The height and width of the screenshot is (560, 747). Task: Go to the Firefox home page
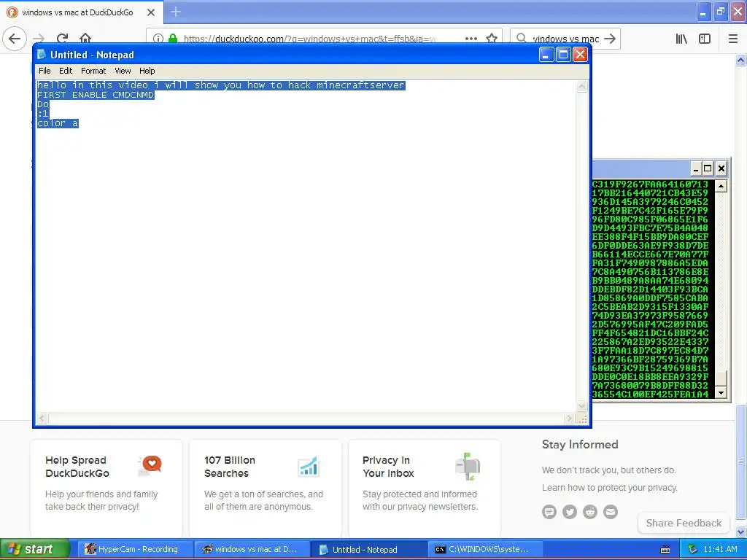click(85, 38)
